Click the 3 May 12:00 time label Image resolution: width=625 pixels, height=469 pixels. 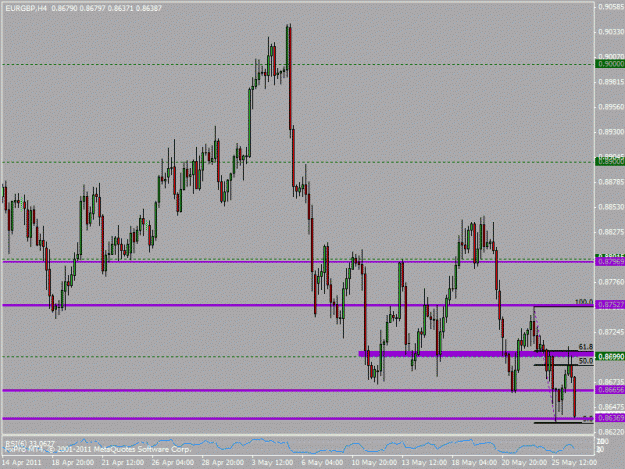point(272,463)
